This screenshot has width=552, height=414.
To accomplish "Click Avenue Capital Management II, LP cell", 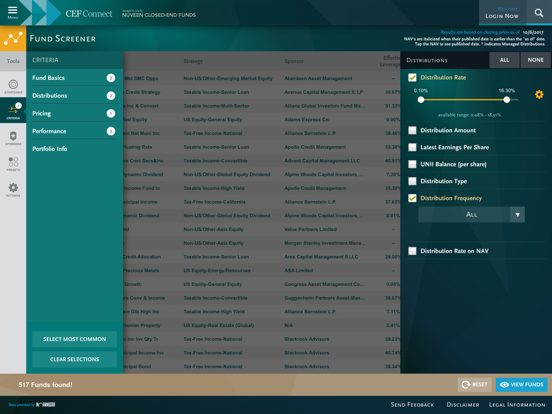I will (324, 92).
